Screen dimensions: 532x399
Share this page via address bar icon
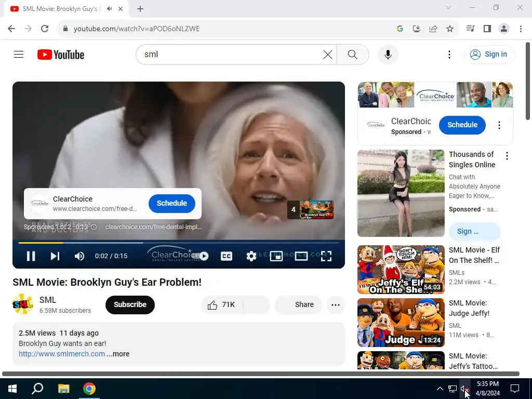coord(433,29)
